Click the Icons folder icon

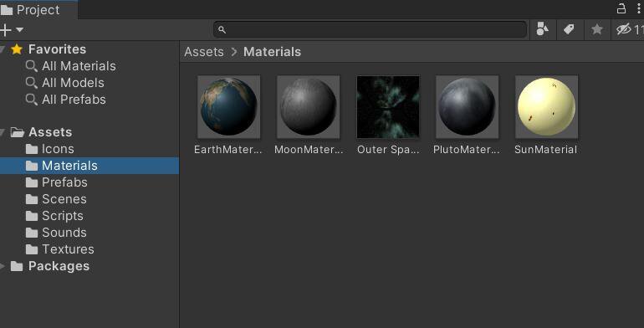(32, 149)
